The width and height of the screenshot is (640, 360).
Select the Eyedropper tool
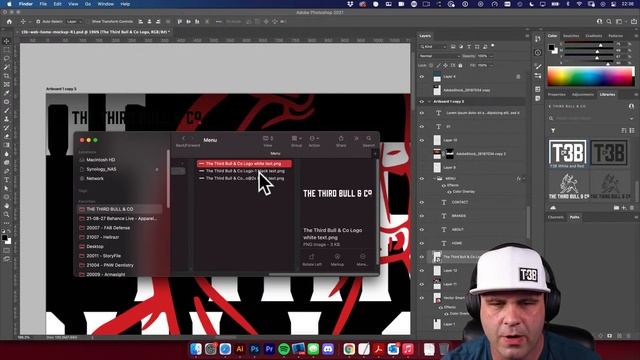click(7, 93)
